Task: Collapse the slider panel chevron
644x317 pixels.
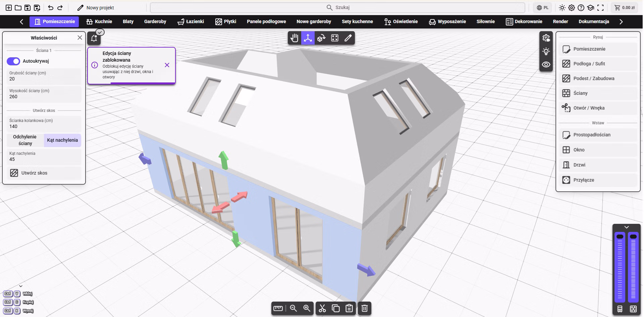Action: (x=627, y=227)
